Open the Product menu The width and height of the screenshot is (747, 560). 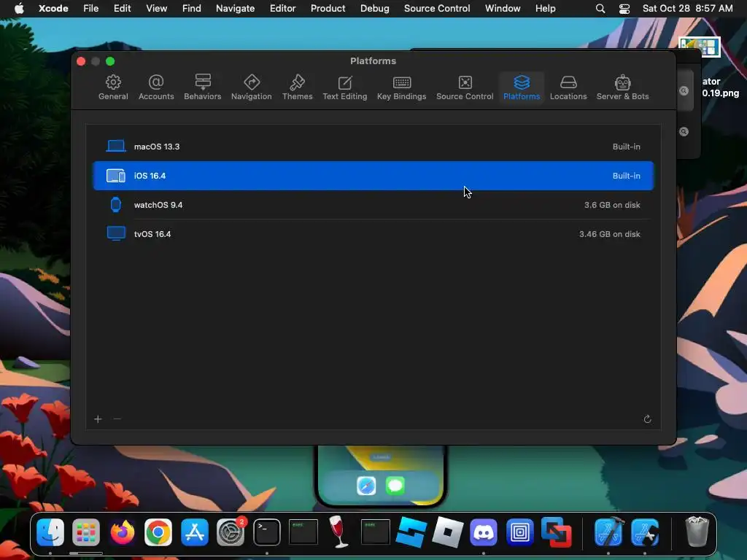tap(328, 8)
